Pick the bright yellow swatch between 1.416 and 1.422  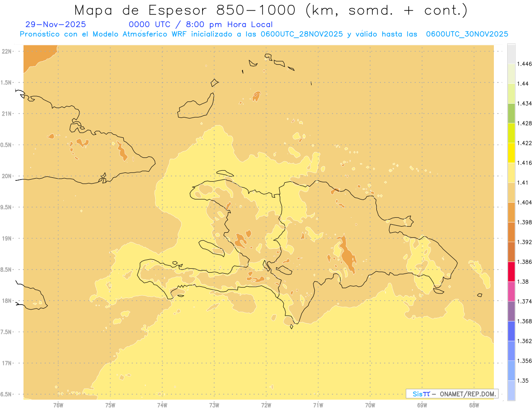[x=511, y=153]
